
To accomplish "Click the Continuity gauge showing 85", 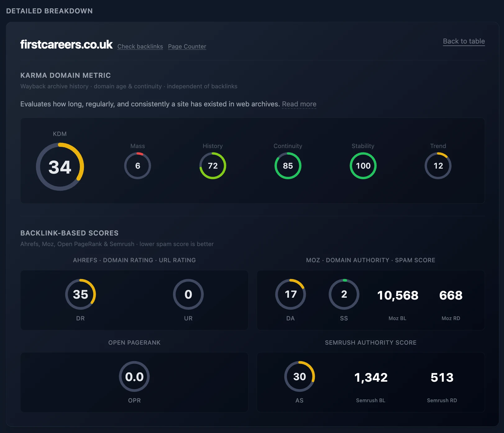I will click(288, 166).
